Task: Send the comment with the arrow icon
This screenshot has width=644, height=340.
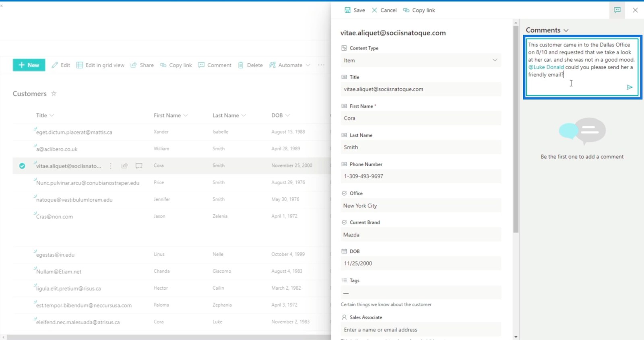Action: (630, 87)
